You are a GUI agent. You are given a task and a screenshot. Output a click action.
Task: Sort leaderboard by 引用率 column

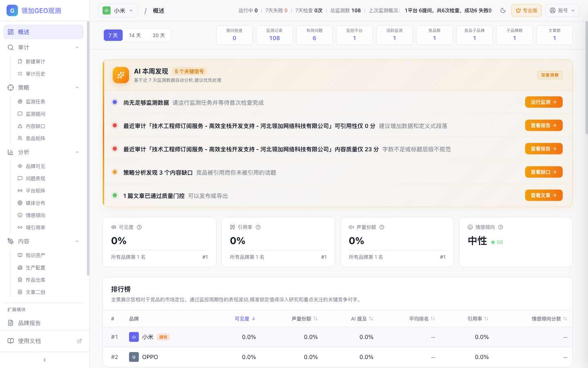pyautogui.click(x=478, y=319)
